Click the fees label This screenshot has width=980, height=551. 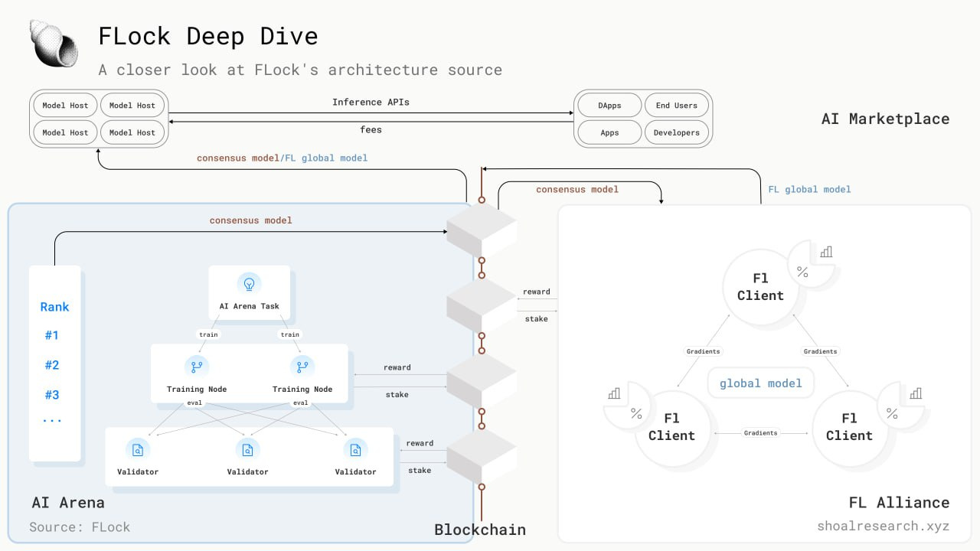371,129
